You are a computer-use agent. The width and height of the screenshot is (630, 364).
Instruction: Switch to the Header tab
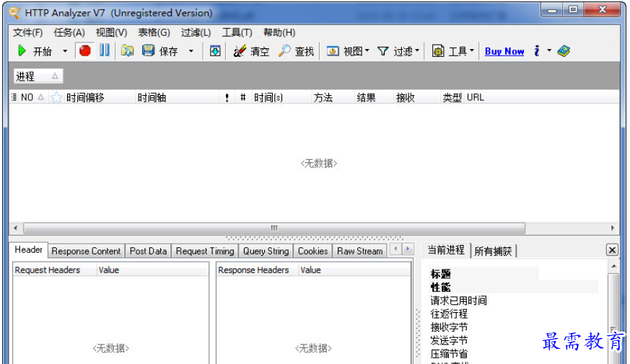point(29,249)
